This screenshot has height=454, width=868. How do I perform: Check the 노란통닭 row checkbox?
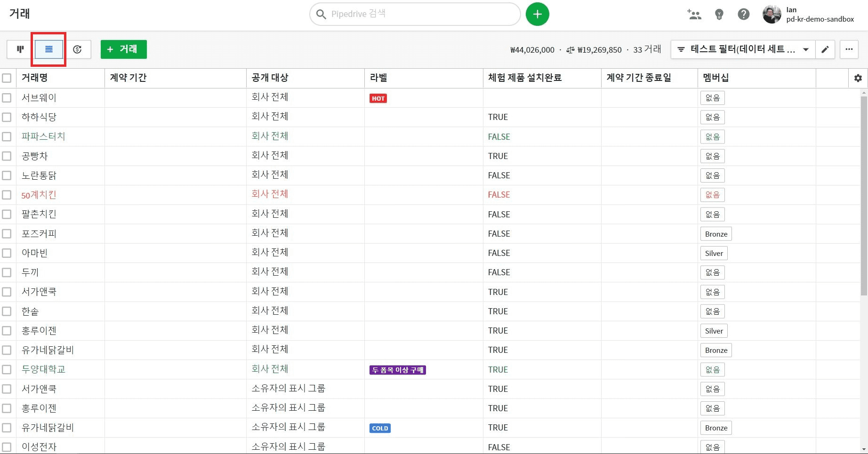[x=7, y=175]
